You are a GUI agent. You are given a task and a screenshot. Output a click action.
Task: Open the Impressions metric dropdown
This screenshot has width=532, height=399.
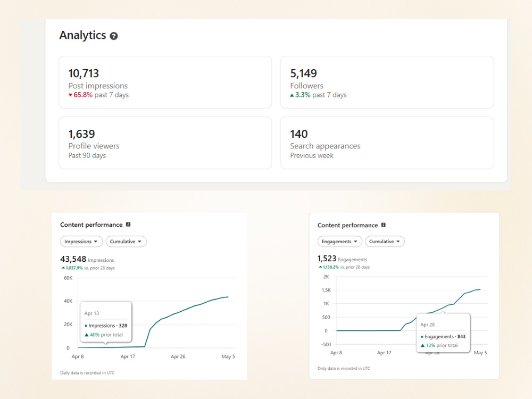coord(81,242)
